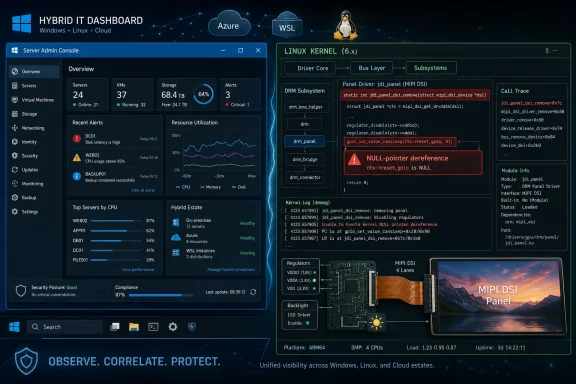Open the settings gear on the taskbar

173,327
